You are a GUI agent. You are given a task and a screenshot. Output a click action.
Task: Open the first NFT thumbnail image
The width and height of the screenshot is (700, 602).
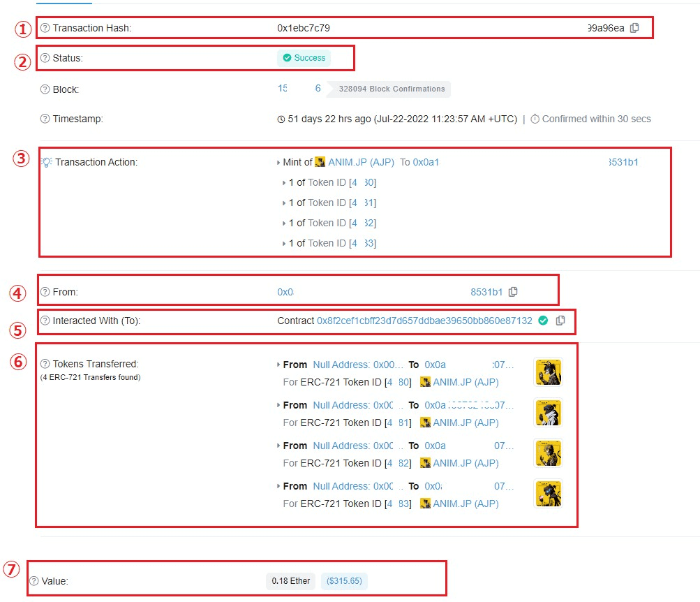pos(548,372)
